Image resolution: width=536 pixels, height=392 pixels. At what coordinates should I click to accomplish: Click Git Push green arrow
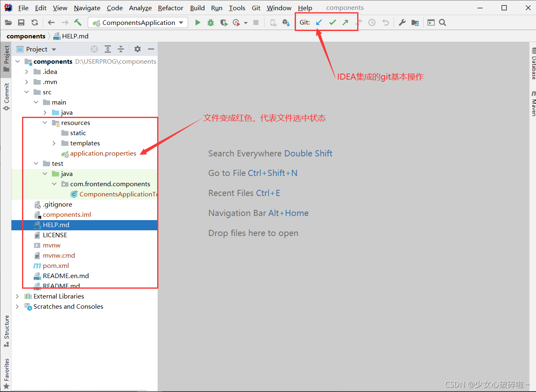345,22
